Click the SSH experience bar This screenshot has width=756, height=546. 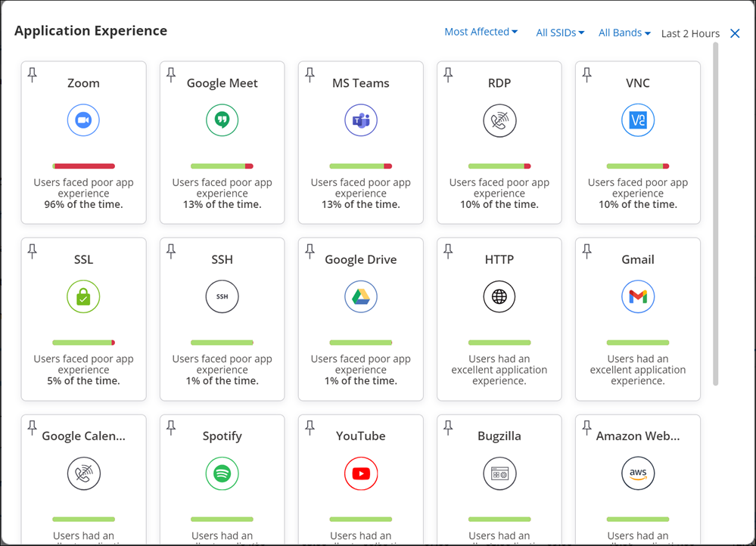(222, 343)
